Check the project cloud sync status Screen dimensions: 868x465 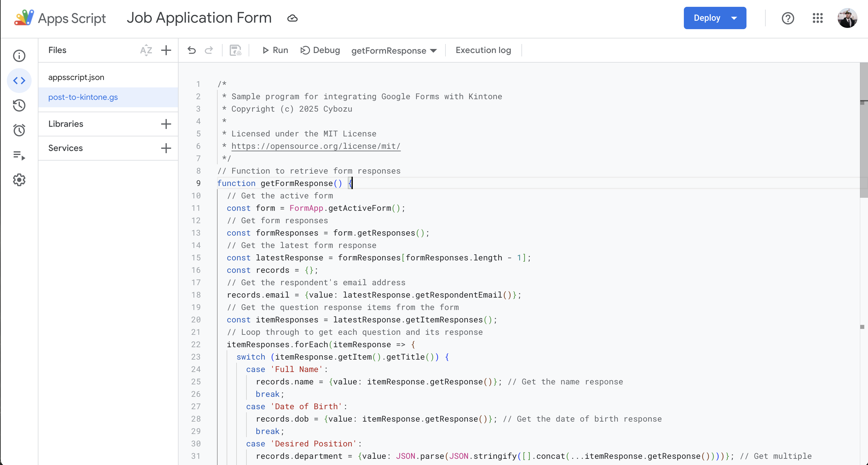click(292, 18)
